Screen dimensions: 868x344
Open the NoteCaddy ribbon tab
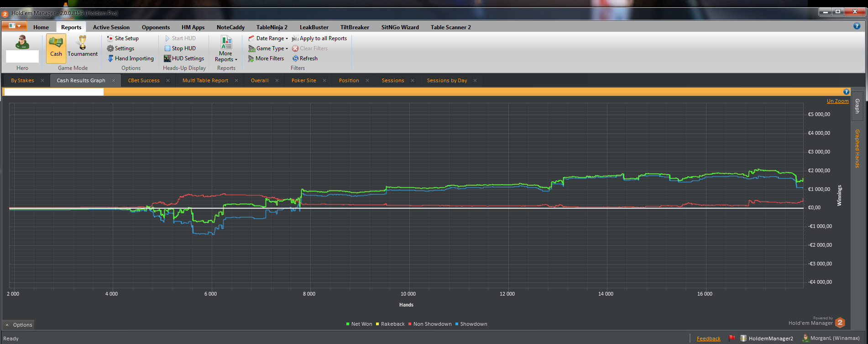pyautogui.click(x=230, y=27)
